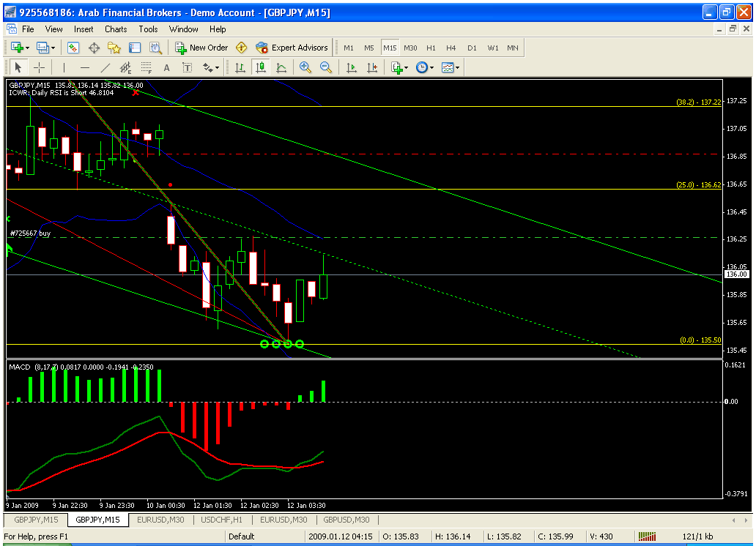
Task: Open the Navigator favorites star icon
Action: [x=114, y=48]
